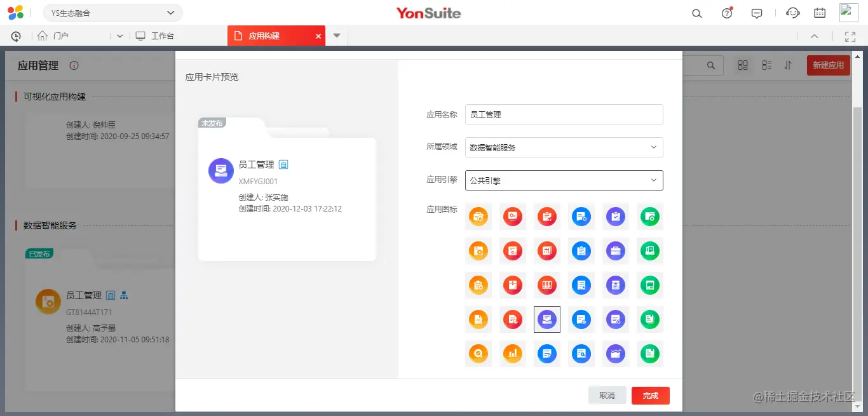
Task: Pick the blue document-with-magnifier app icon
Action: (x=581, y=354)
